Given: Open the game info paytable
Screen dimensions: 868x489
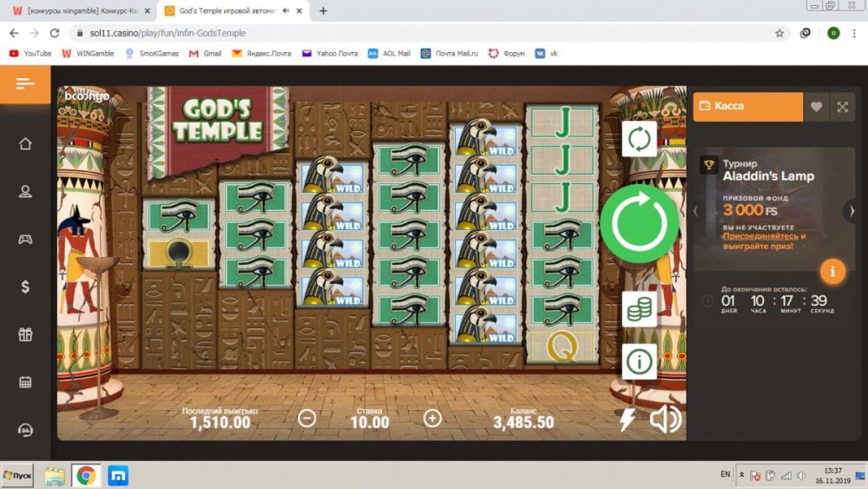Looking at the screenshot, I should (640, 361).
